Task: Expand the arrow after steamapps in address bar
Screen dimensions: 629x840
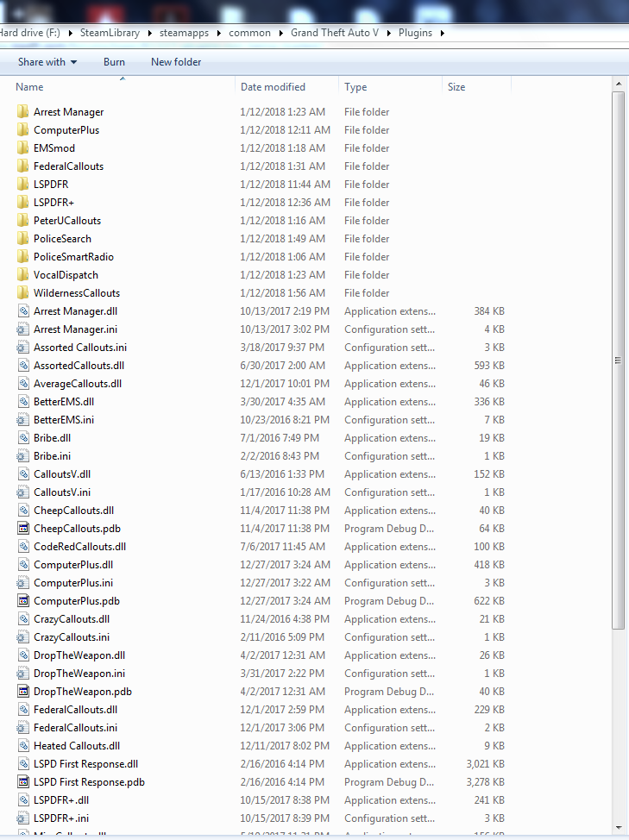Action: click(x=218, y=34)
